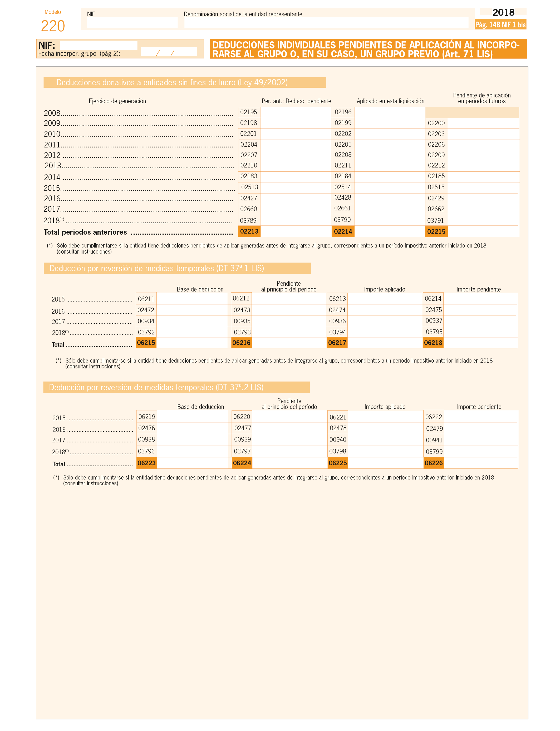Click input field for box 03798

click(x=386, y=451)
